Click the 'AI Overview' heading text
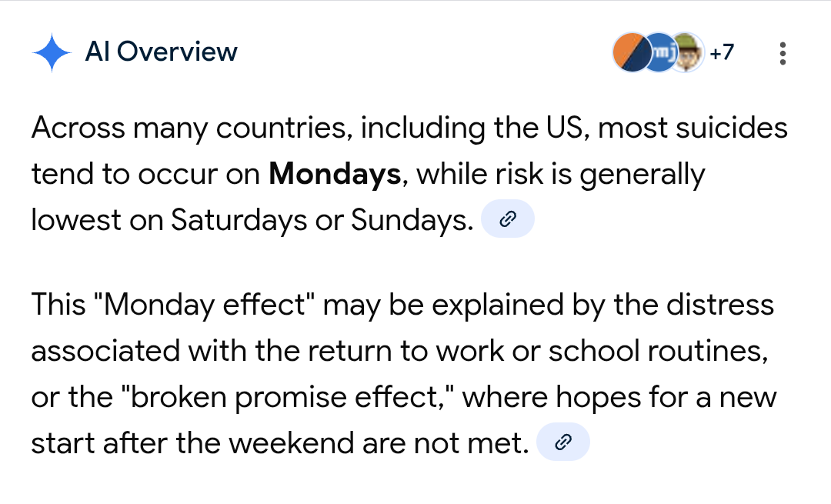This screenshot has width=831, height=504. [161, 52]
